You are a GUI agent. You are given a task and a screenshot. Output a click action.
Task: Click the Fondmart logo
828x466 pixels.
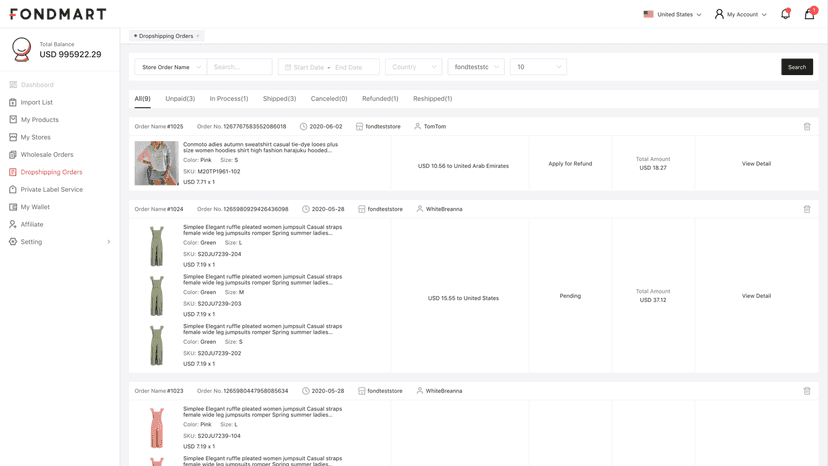pos(58,14)
